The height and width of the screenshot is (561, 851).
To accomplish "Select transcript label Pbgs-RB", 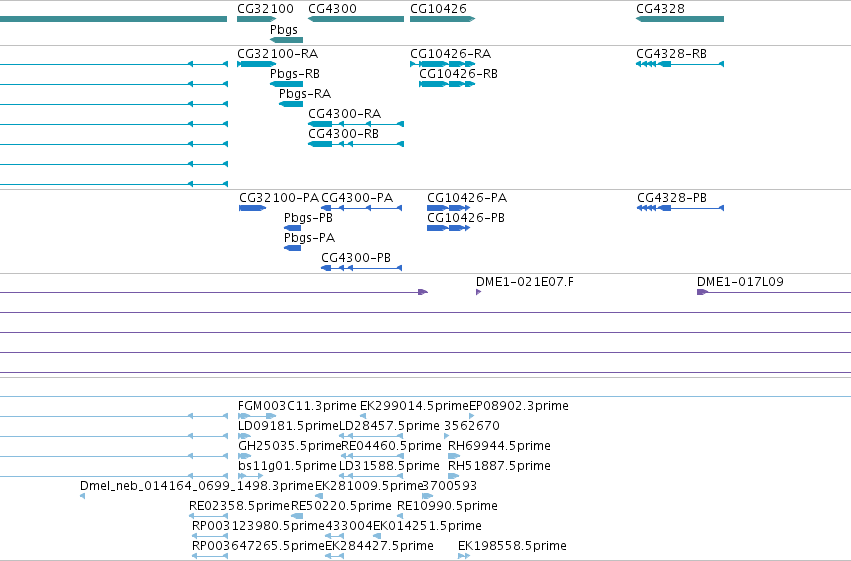I will 295,74.
